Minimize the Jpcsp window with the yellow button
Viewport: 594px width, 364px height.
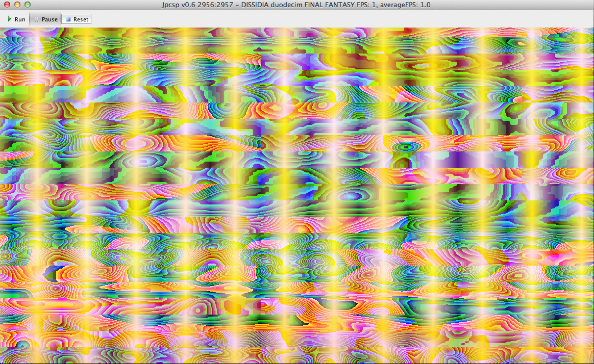(x=17, y=5)
